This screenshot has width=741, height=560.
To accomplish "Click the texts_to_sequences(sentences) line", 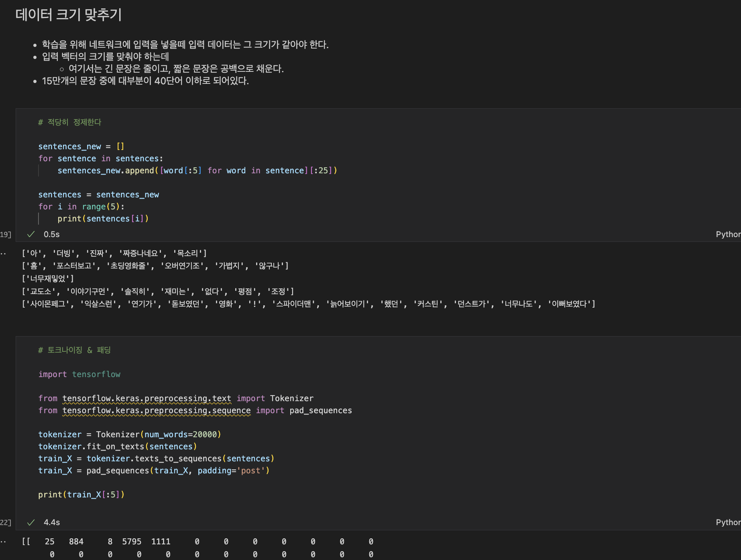I will (x=156, y=459).
